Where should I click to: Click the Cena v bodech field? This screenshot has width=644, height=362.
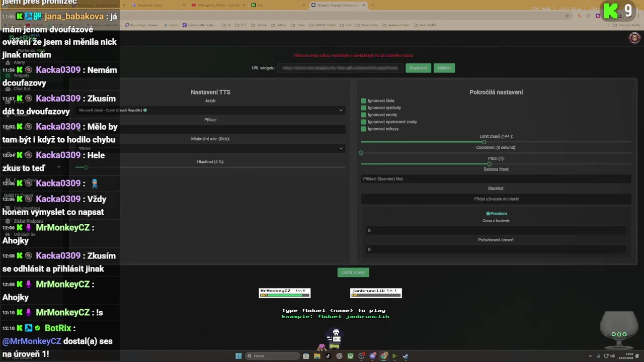[496, 230]
